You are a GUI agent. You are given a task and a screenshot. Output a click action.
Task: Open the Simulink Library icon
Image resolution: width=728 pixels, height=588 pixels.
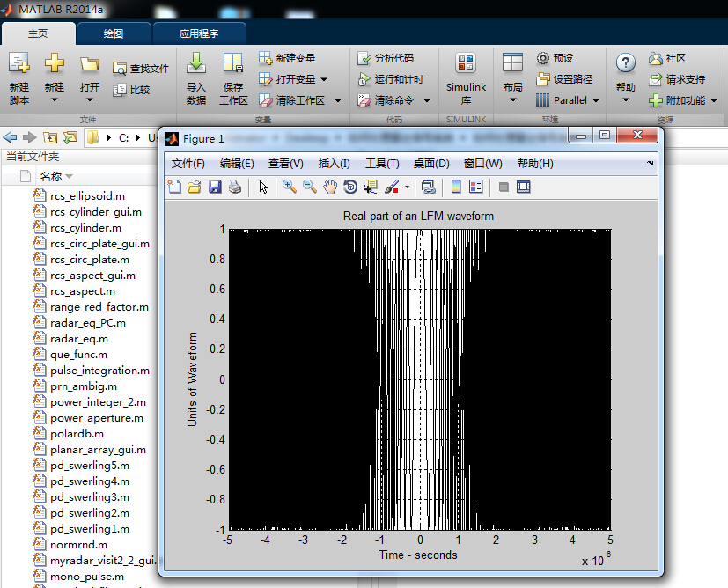[x=466, y=63]
